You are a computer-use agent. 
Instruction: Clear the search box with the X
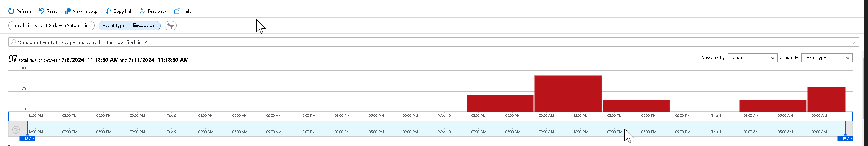(x=854, y=43)
